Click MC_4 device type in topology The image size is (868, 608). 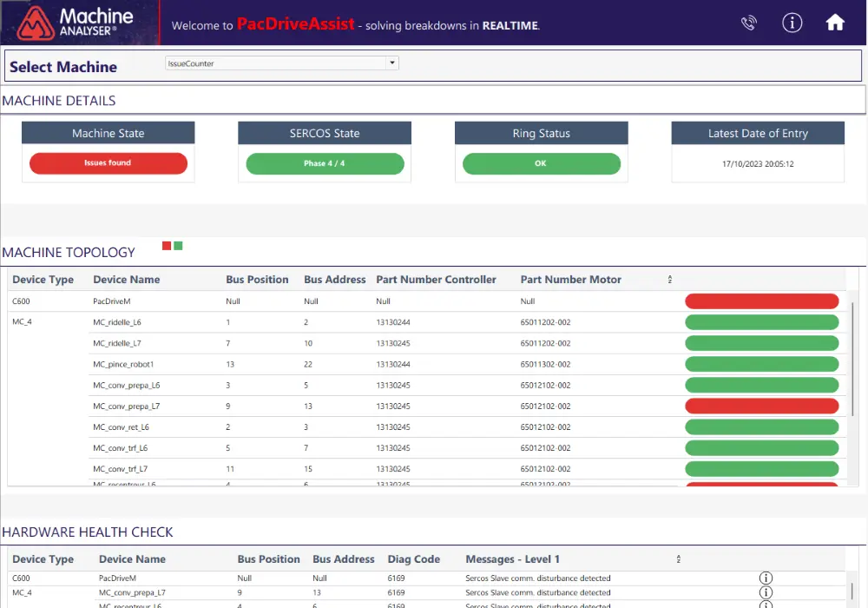[23, 321]
